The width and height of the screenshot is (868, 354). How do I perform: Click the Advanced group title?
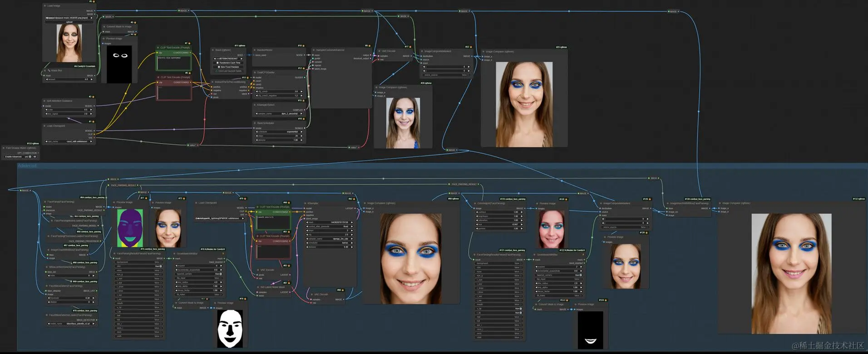coord(27,166)
